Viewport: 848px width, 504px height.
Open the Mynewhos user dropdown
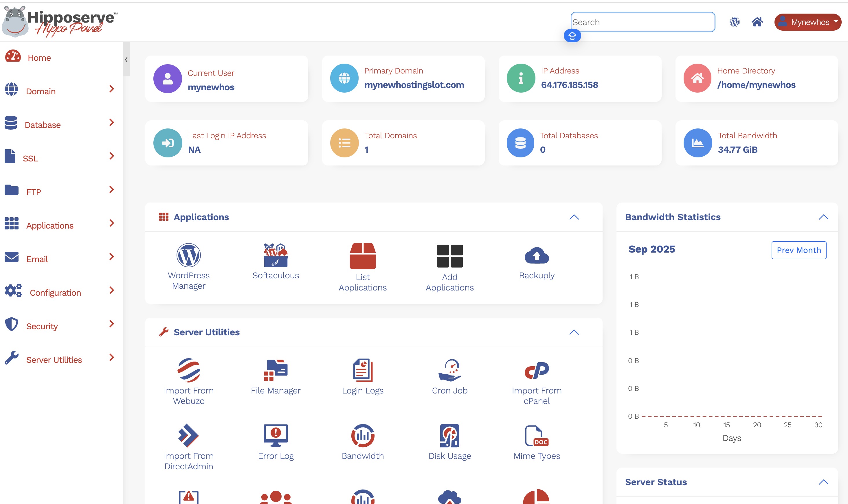point(807,22)
